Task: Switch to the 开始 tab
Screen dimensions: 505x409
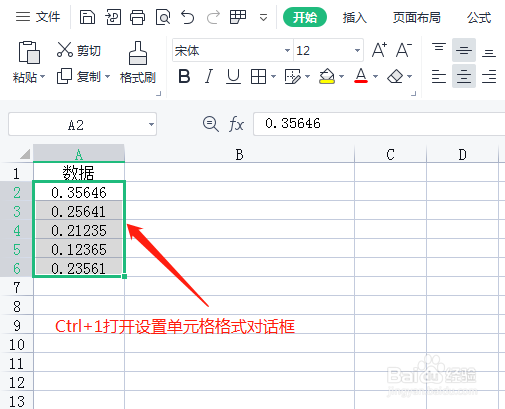Action: [305, 17]
